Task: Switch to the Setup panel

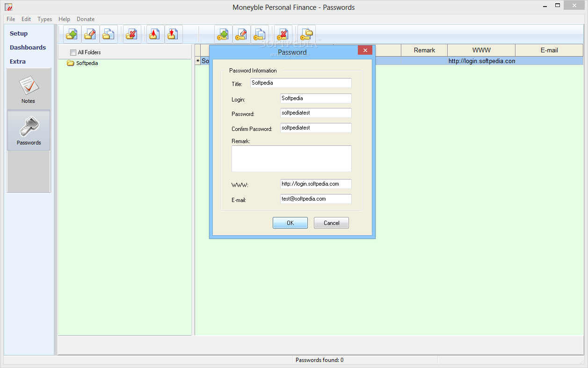Action: pos(19,33)
